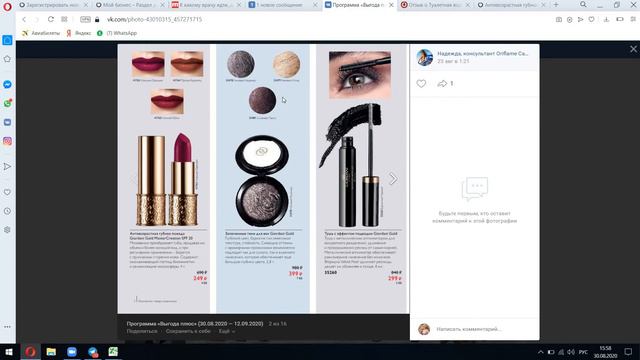Like the photo with the heart icon

click(421, 83)
